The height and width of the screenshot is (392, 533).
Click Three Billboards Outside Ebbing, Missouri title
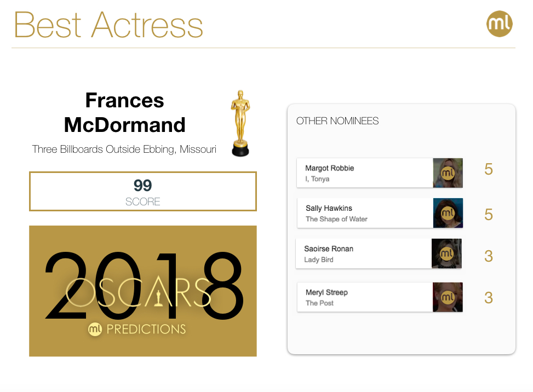pos(124,149)
